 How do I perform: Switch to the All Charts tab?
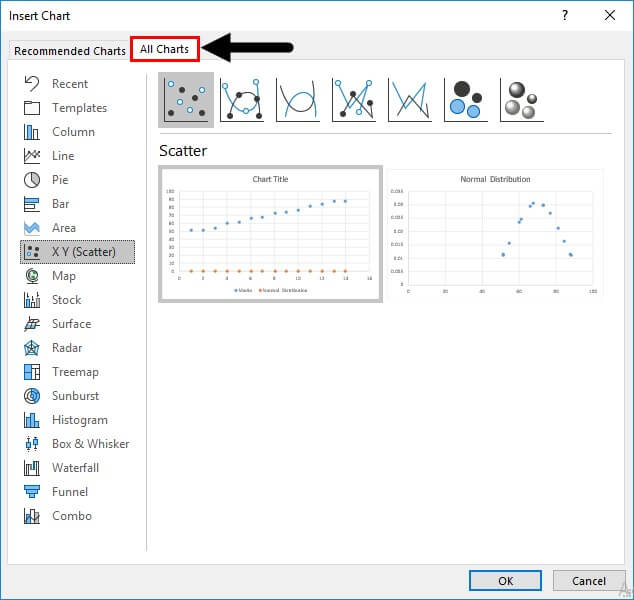tap(165, 49)
